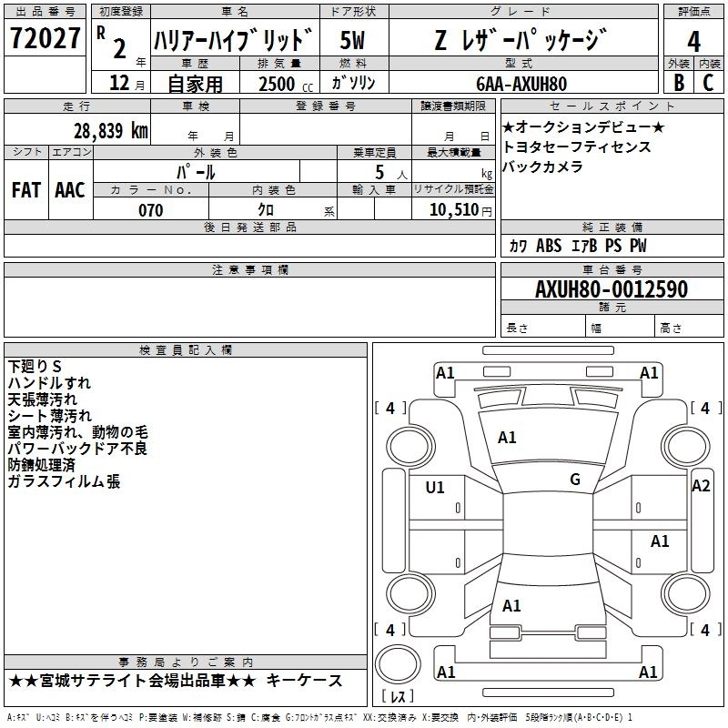Click the A1 mark on the hood

click(x=507, y=438)
